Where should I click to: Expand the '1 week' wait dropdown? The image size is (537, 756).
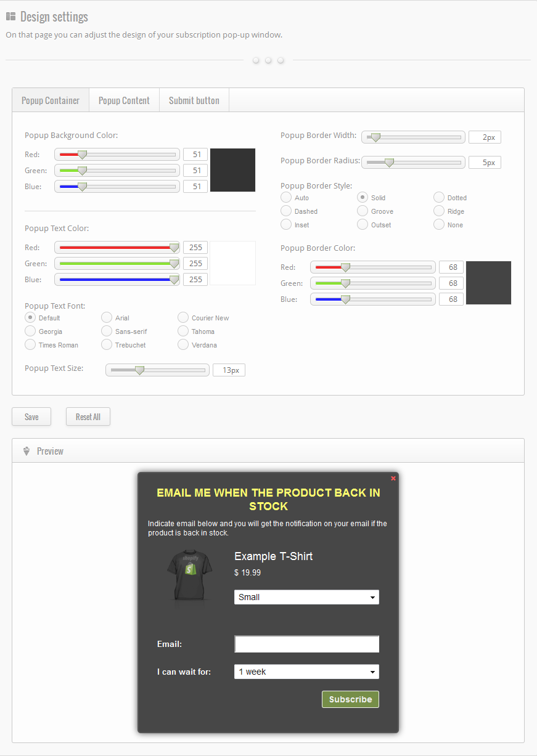tap(306, 672)
